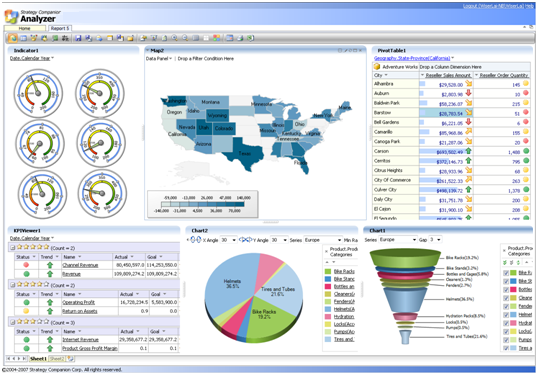Click the Geography.State-Province(California) link
538x375 pixels.
pos(412,58)
